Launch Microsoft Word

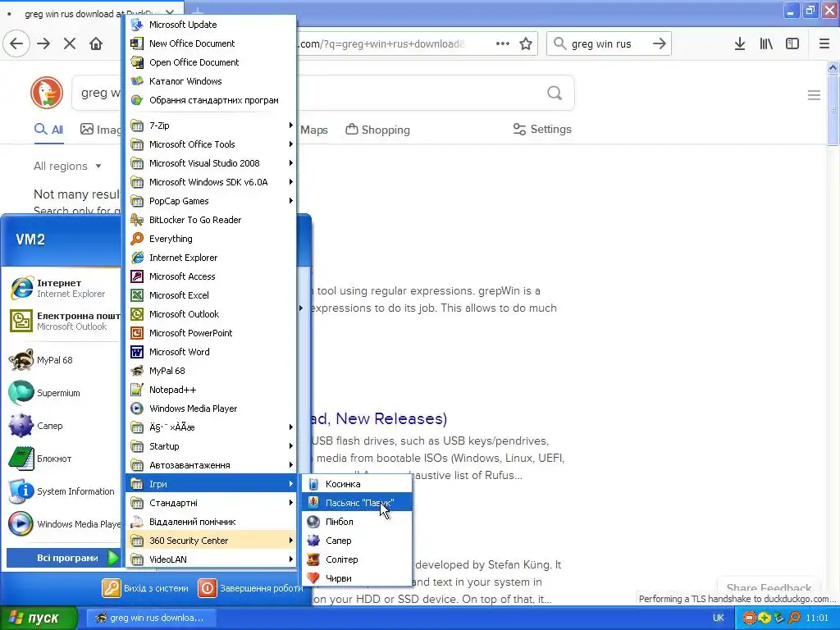211,352
